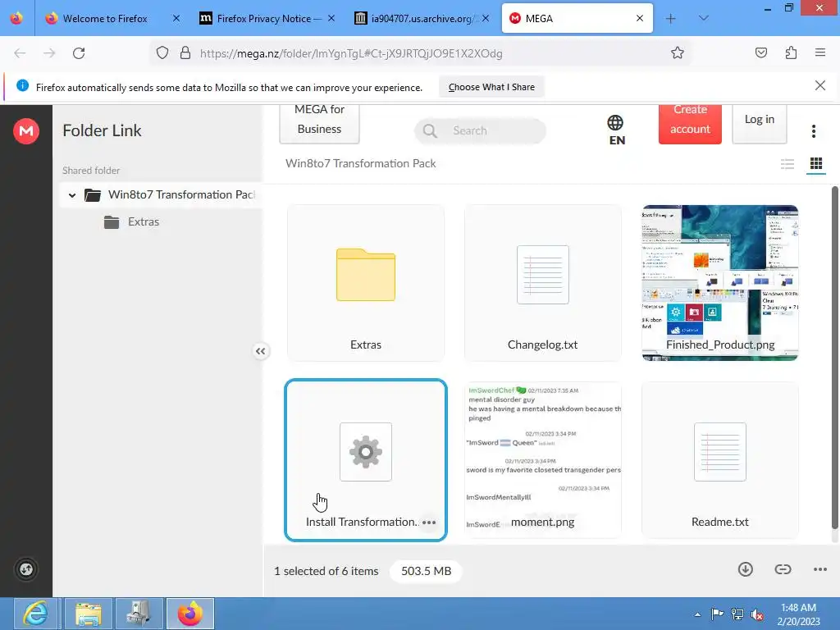Screen dimensions: 840x630
Task: Click the Action Center flag icon
Action: [x=717, y=614]
